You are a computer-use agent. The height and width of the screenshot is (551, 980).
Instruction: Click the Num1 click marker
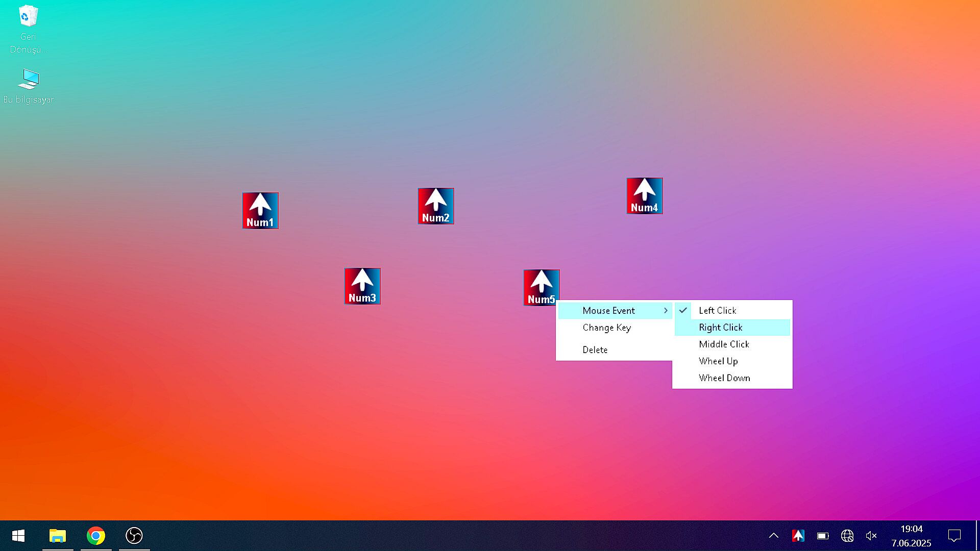tap(260, 211)
